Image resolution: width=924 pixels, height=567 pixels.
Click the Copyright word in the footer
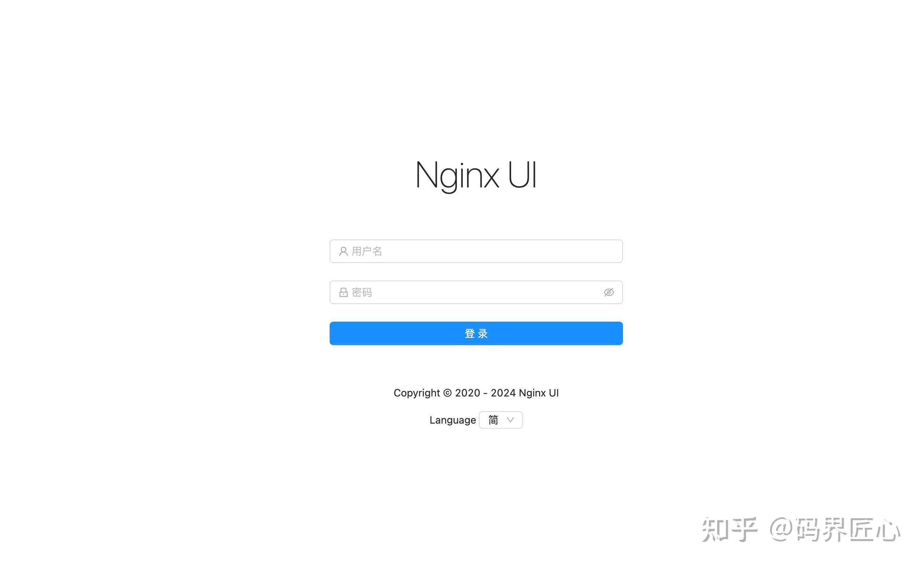click(417, 393)
